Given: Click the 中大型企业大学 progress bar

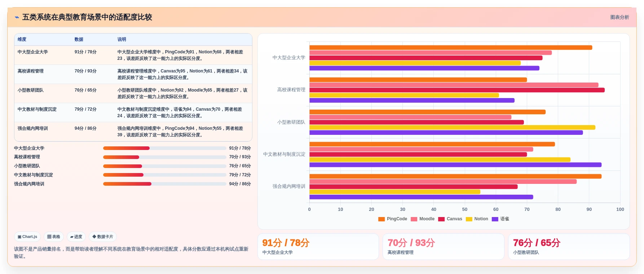Looking at the screenshot, I should click(x=164, y=148).
